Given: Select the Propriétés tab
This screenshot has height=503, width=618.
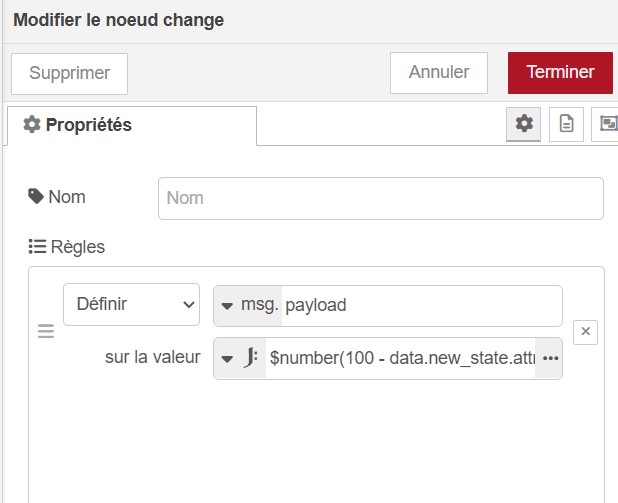Looking at the screenshot, I should (x=132, y=125).
